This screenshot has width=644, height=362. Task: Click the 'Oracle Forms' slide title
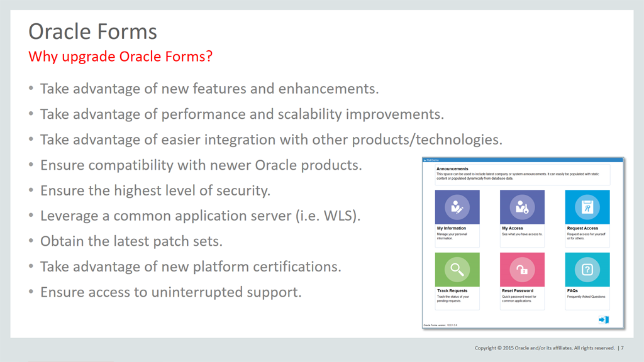click(93, 31)
